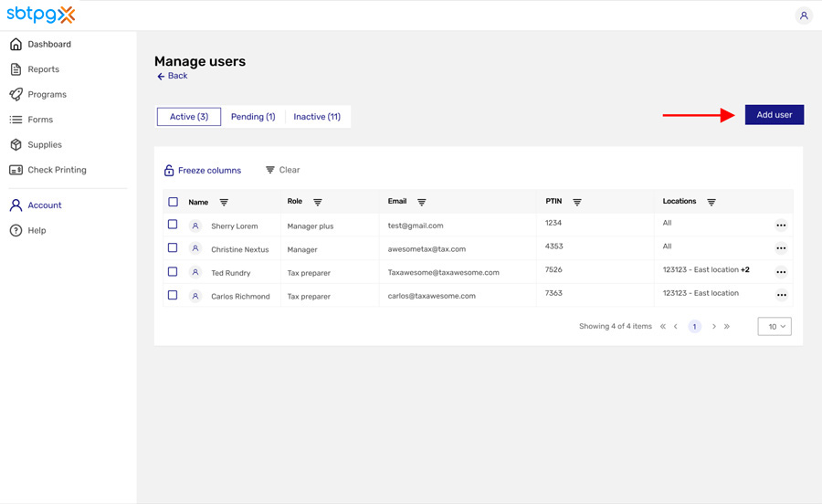The image size is (822, 504).
Task: Go to next page arrow
Action: (x=714, y=326)
